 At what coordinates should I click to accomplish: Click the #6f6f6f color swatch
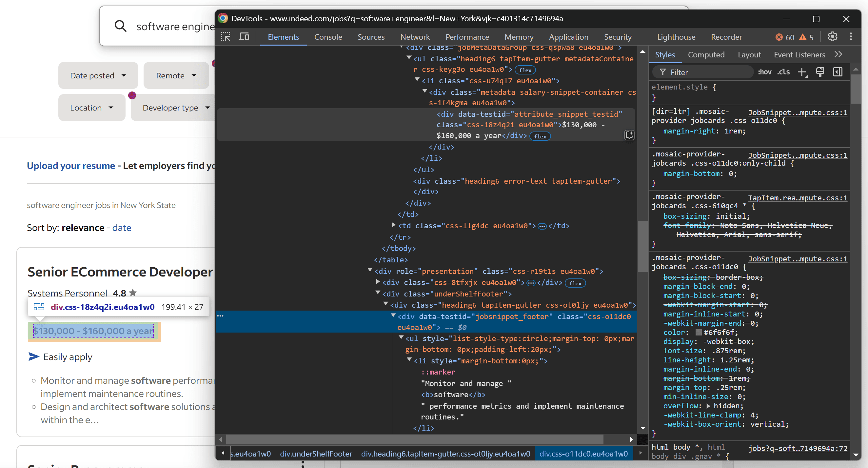(699, 333)
